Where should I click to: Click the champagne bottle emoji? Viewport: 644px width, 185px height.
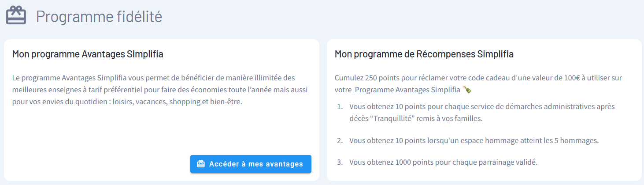coord(467,90)
